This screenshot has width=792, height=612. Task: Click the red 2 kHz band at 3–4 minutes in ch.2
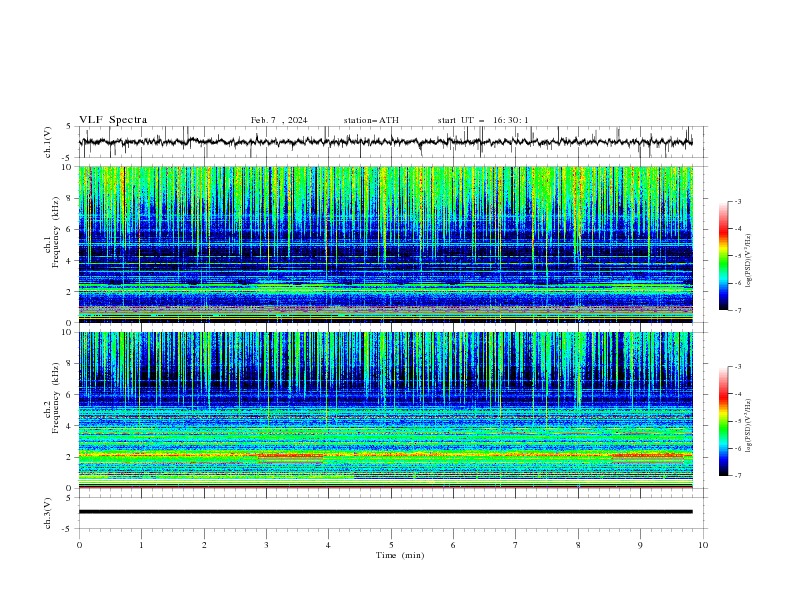tap(290, 457)
